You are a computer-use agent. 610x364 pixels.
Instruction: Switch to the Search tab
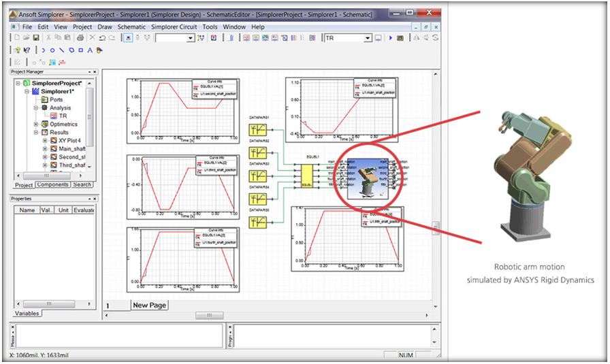(82, 185)
